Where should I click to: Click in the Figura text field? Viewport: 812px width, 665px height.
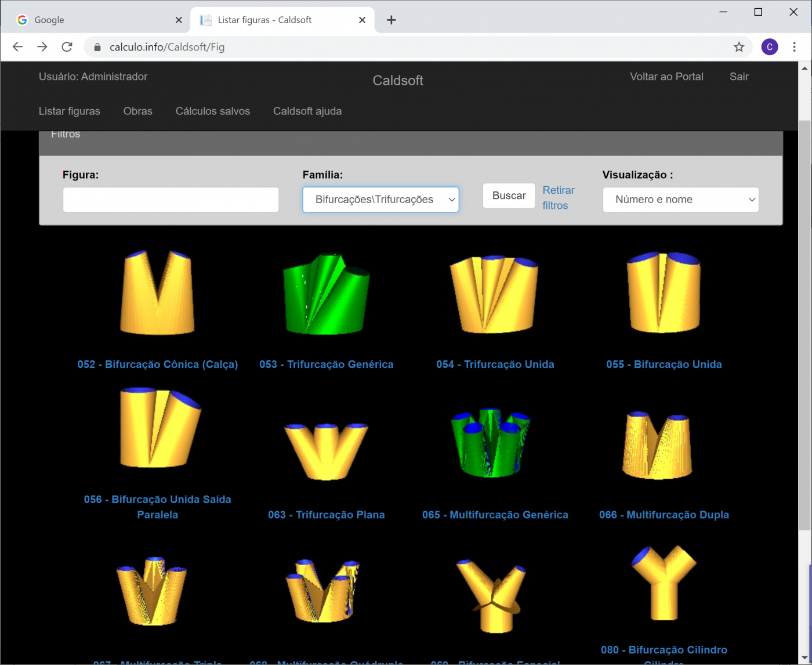tap(171, 200)
